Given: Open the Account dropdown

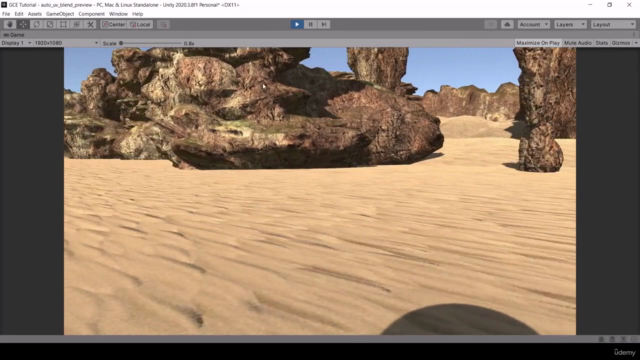Looking at the screenshot, I should (x=533, y=24).
